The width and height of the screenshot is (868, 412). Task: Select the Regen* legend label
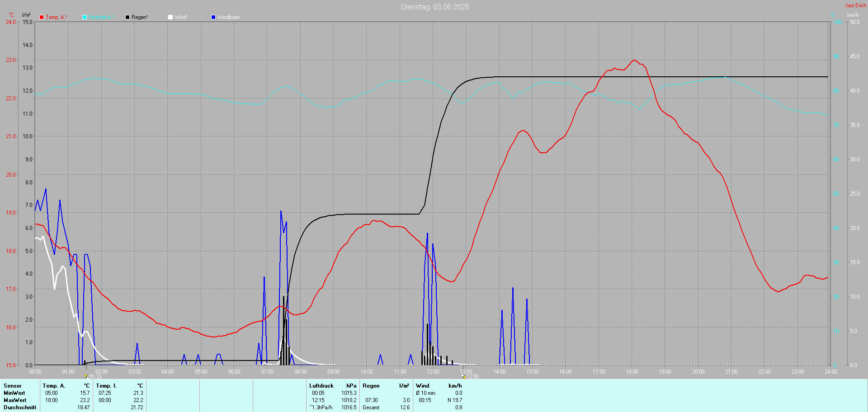(x=140, y=17)
